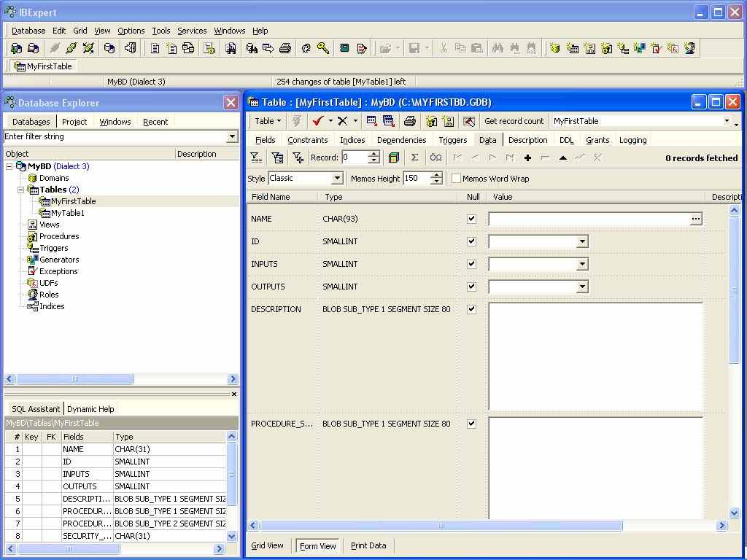Select MyTable1 in the Database Explorer tree
Screen dimensions: 747x560
[68, 213]
